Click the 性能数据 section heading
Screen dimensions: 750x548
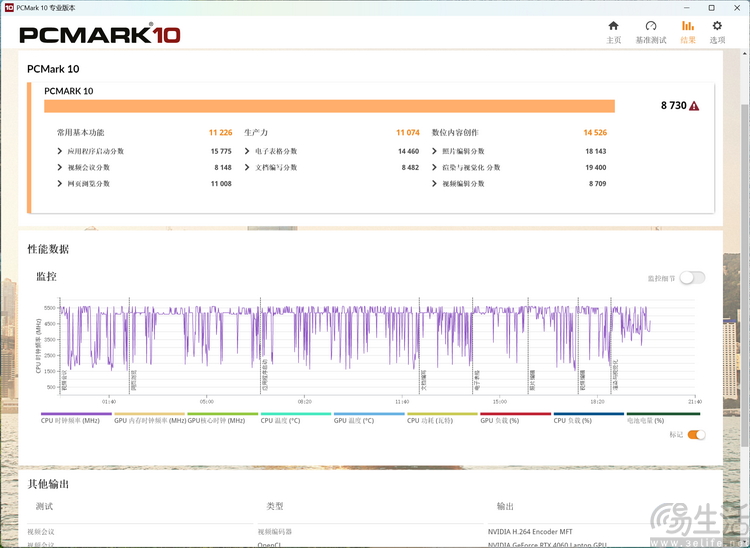point(48,249)
